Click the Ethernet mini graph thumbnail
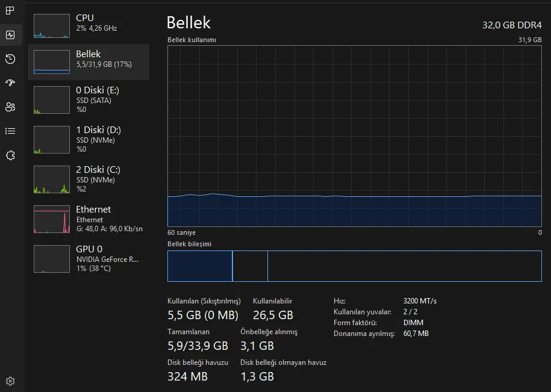The height and width of the screenshot is (392, 551). click(52, 219)
